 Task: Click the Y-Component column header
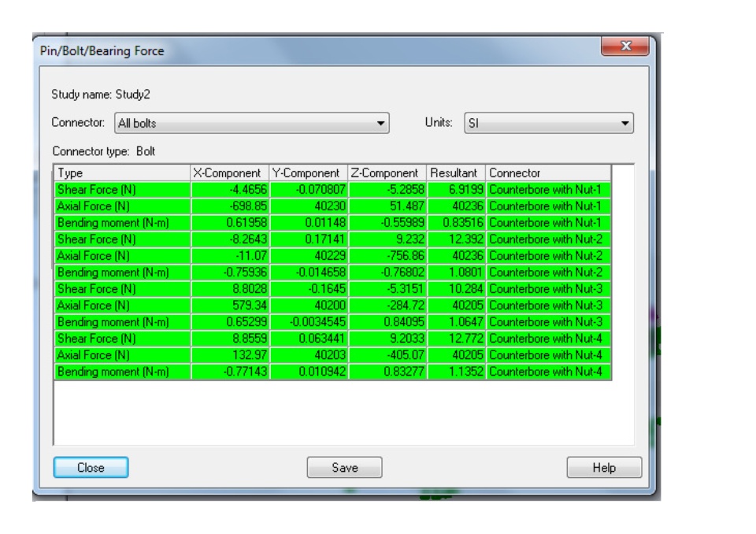pyautogui.click(x=309, y=172)
